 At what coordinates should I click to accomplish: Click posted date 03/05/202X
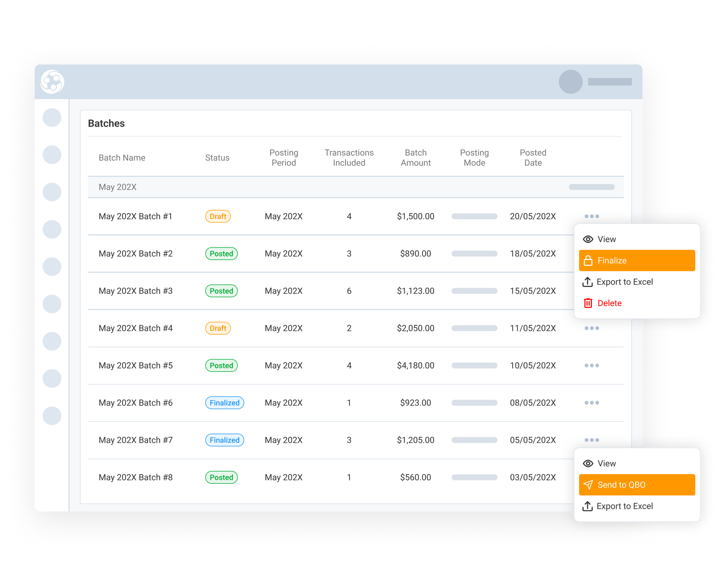click(533, 477)
